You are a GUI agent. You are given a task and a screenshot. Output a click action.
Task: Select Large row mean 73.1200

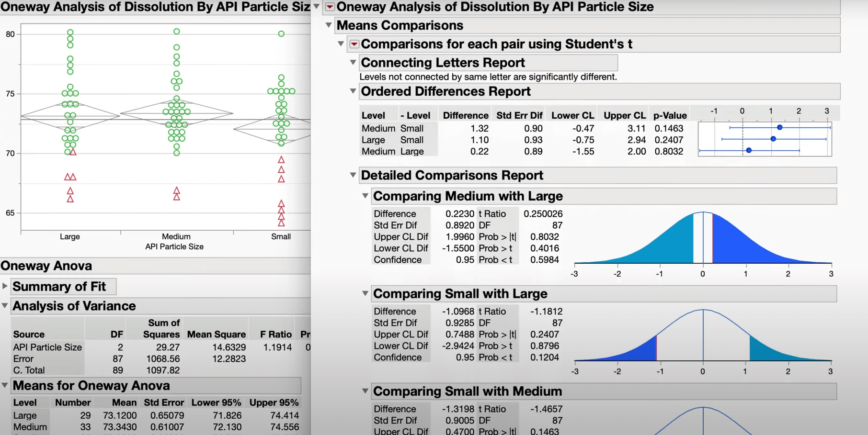[120, 415]
